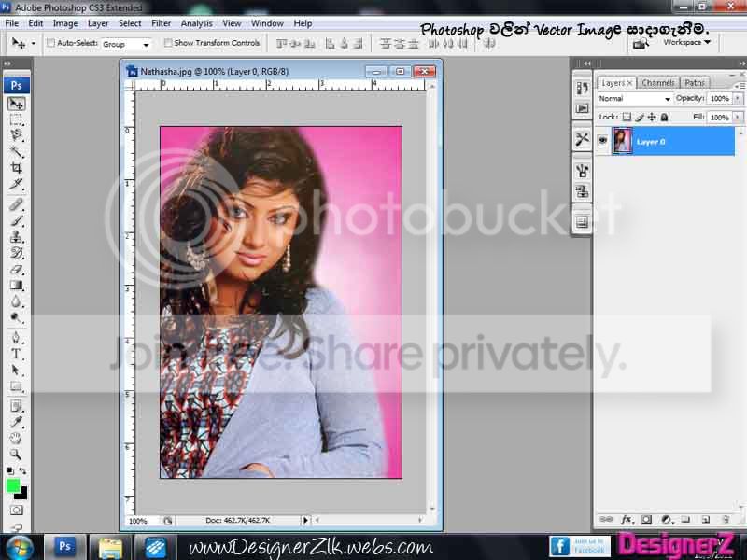Pick the Eraser tool
This screenshot has height=560, width=747.
pyautogui.click(x=16, y=270)
